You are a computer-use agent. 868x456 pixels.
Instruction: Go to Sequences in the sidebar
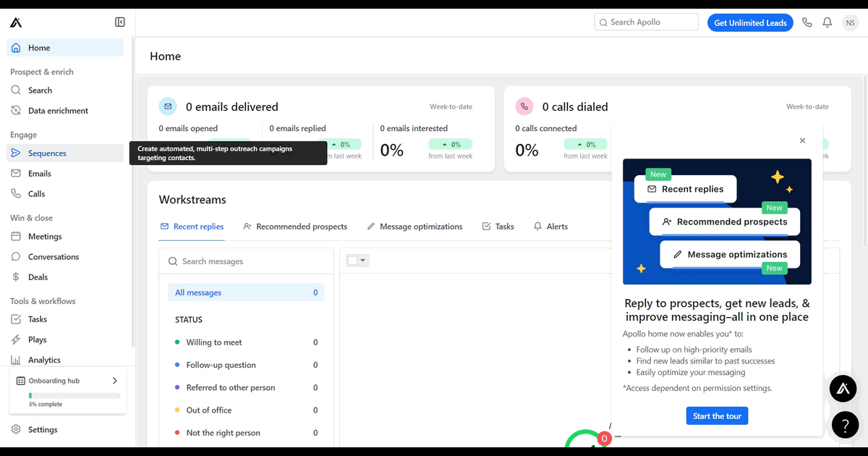point(65,153)
